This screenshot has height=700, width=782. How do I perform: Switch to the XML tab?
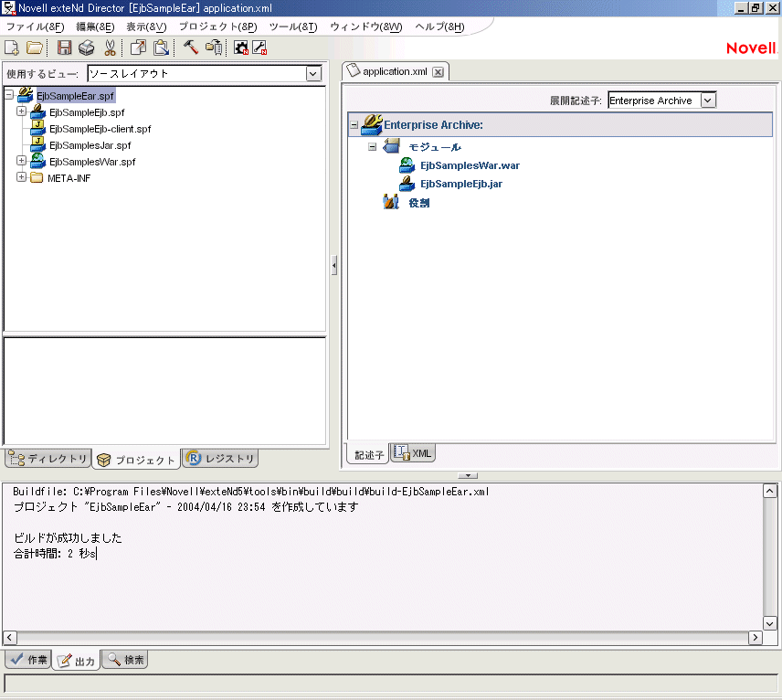click(x=413, y=452)
